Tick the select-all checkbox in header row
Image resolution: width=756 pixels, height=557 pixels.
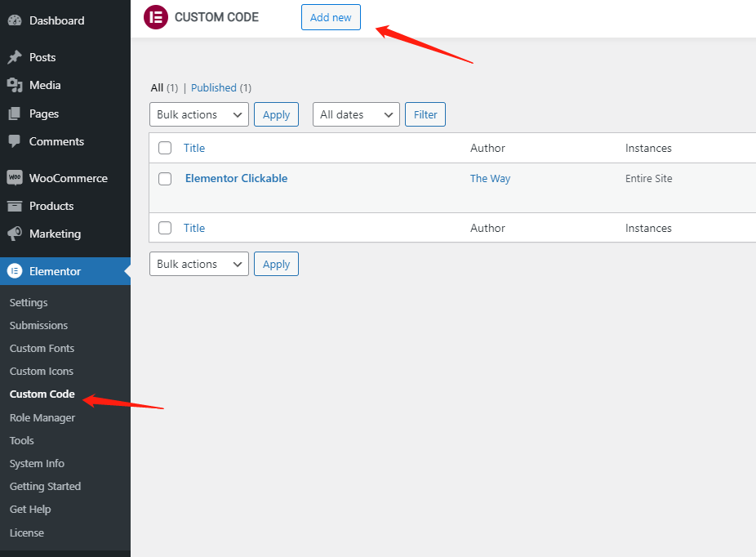click(x=165, y=148)
